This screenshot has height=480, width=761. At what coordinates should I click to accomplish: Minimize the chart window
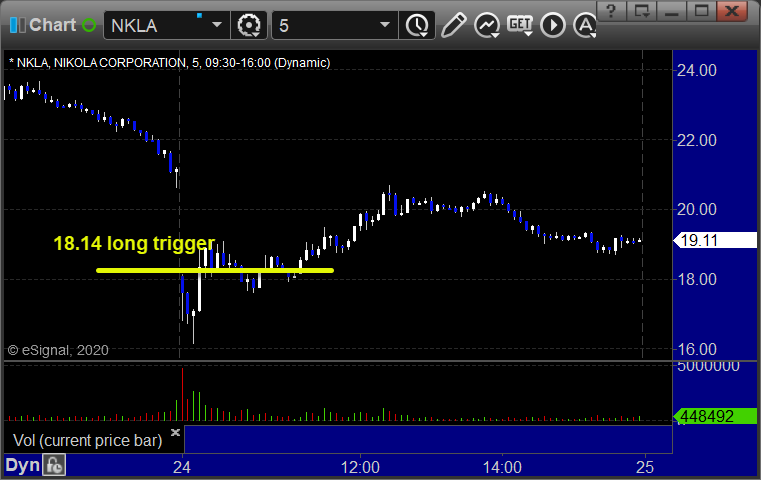(x=672, y=11)
